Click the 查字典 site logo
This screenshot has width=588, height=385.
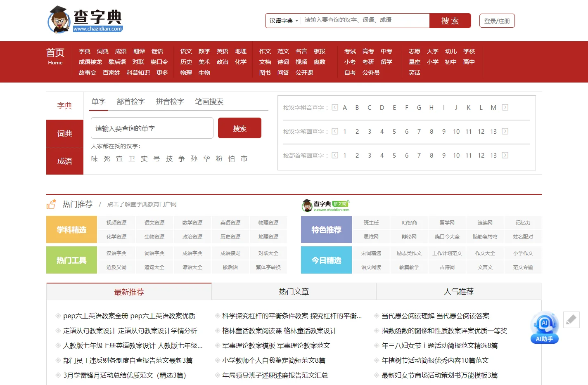(x=85, y=19)
